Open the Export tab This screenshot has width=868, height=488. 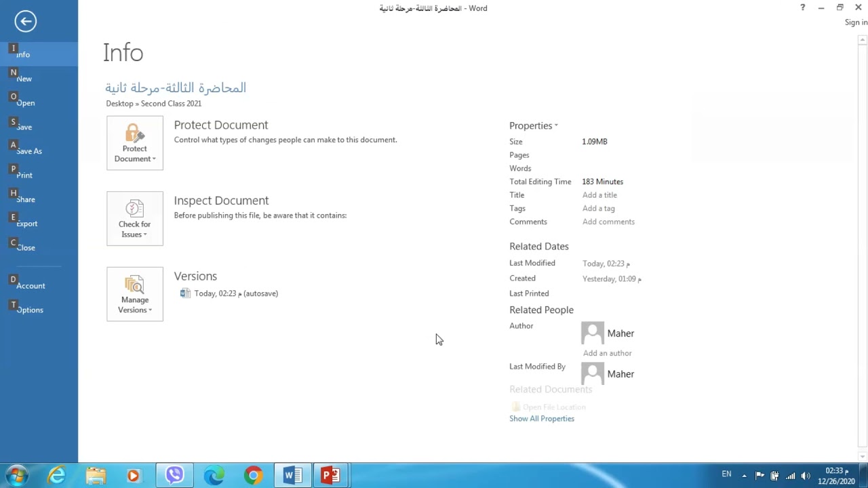click(x=39, y=224)
